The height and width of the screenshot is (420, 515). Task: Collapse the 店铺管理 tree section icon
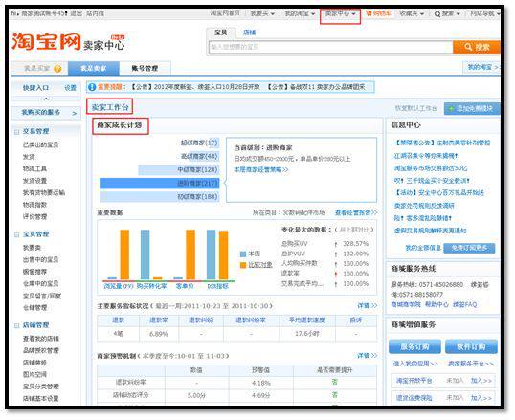click(x=16, y=325)
